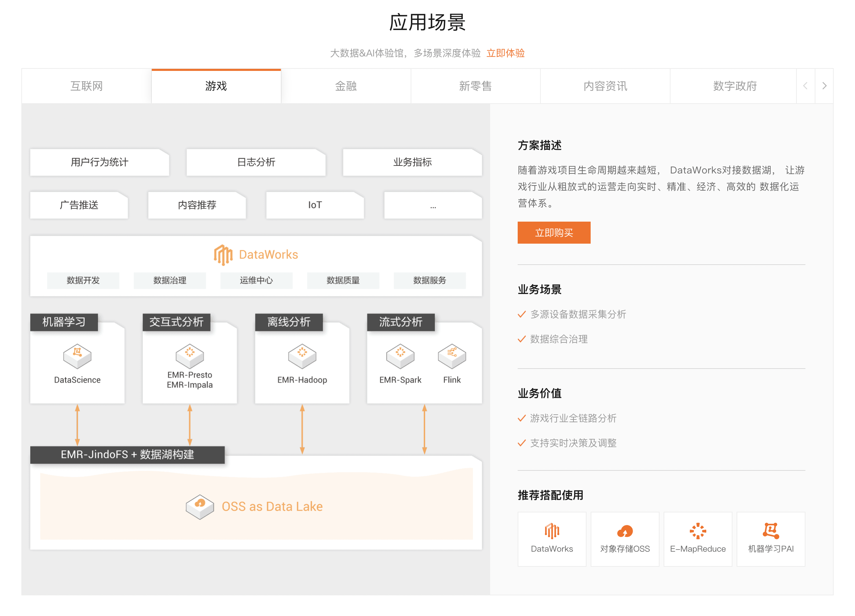855x616 pixels.
Task: Click the 立即购买 button
Action: pyautogui.click(x=553, y=233)
